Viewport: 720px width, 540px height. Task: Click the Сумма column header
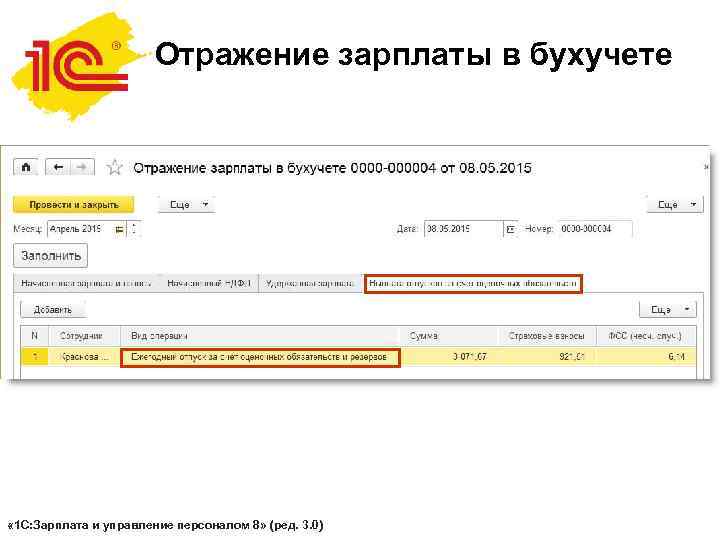pyautogui.click(x=449, y=336)
